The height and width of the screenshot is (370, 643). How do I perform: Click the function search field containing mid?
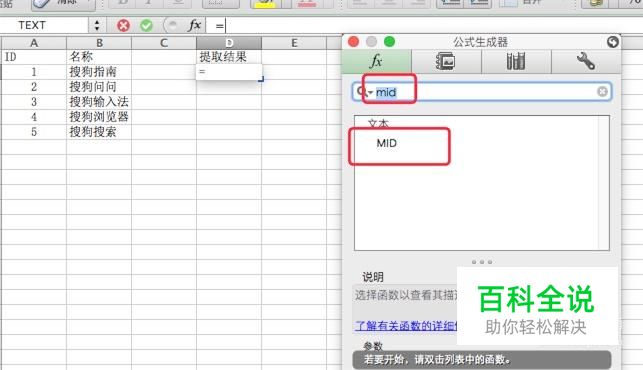point(481,91)
